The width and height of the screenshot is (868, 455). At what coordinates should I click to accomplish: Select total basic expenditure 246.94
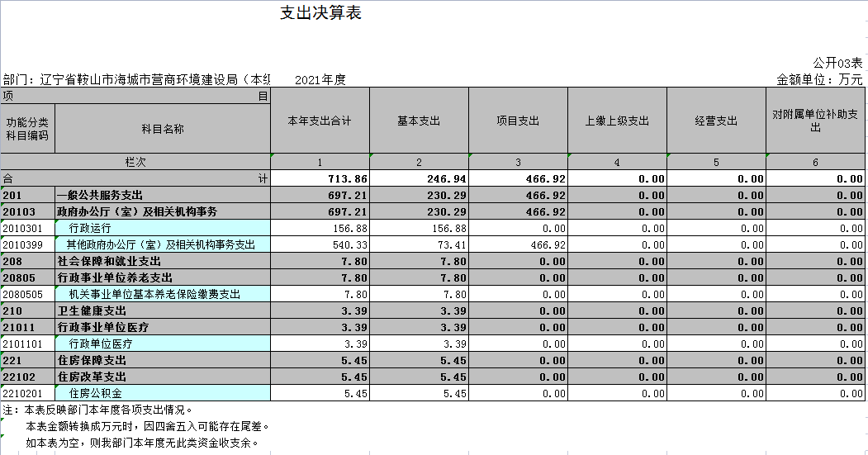[x=419, y=178]
